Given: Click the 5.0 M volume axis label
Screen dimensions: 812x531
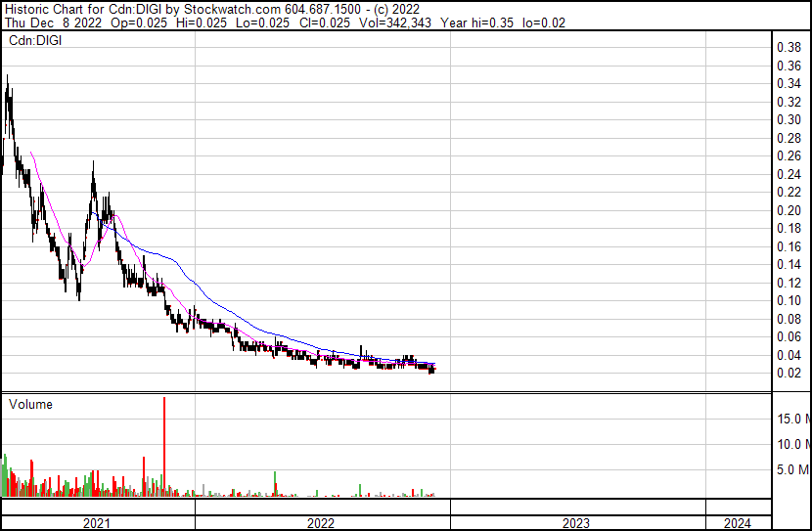Looking at the screenshot, I should (792, 469).
